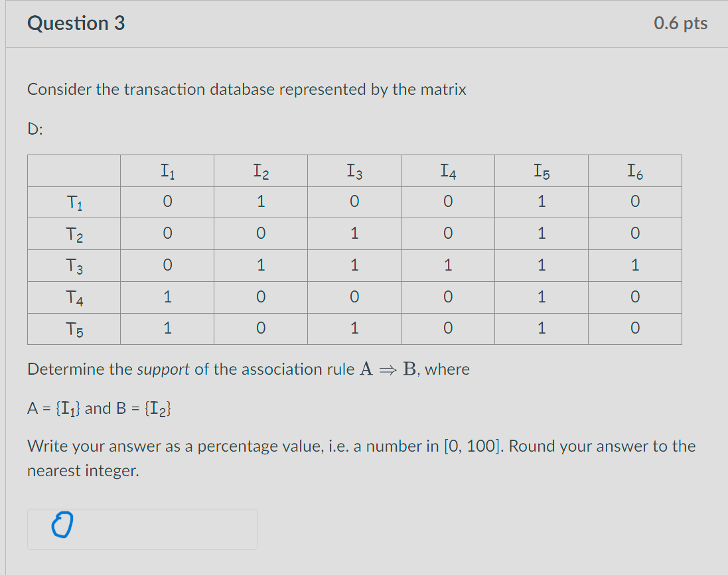728x575 pixels.
Task: Select the cell with value 1 under I4
Action: coord(447,265)
